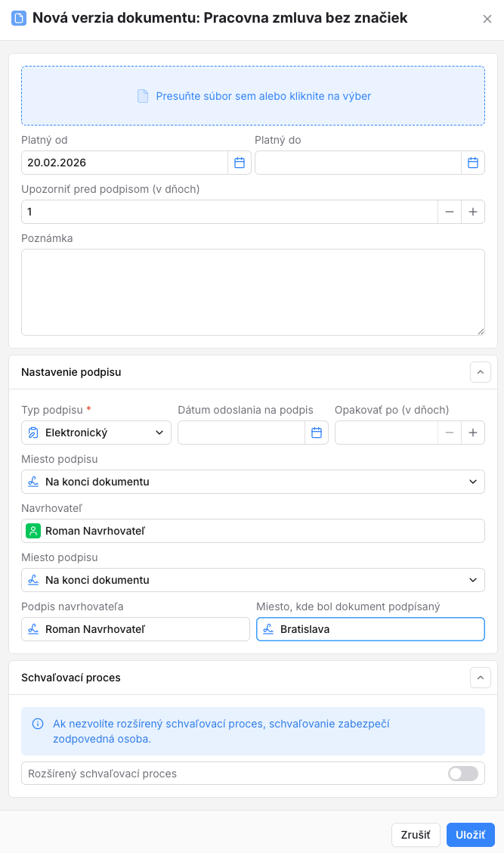
Task: Increase the Opakovať po days value
Action: point(473,433)
